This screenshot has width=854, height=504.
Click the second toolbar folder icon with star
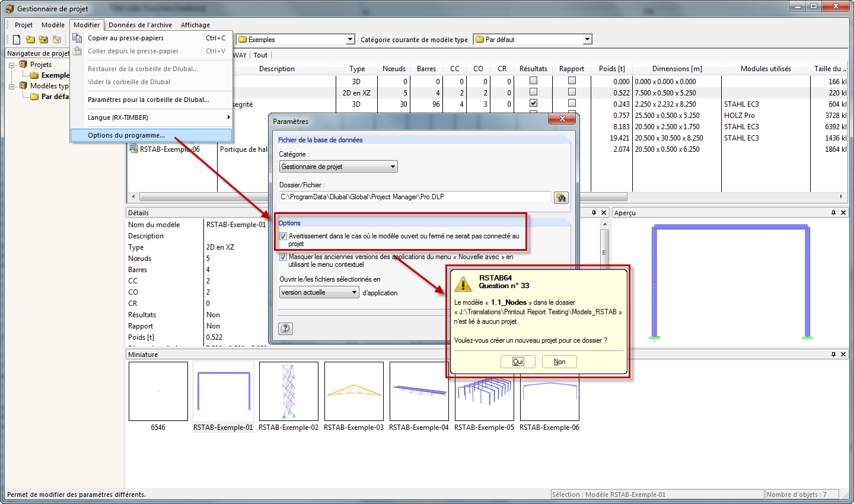(30, 40)
